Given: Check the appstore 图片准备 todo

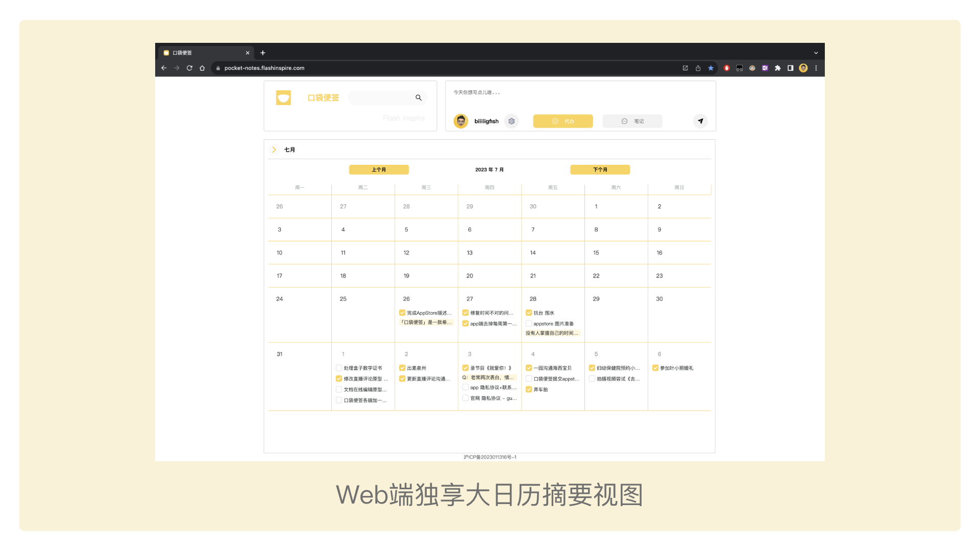Looking at the screenshot, I should click(529, 323).
